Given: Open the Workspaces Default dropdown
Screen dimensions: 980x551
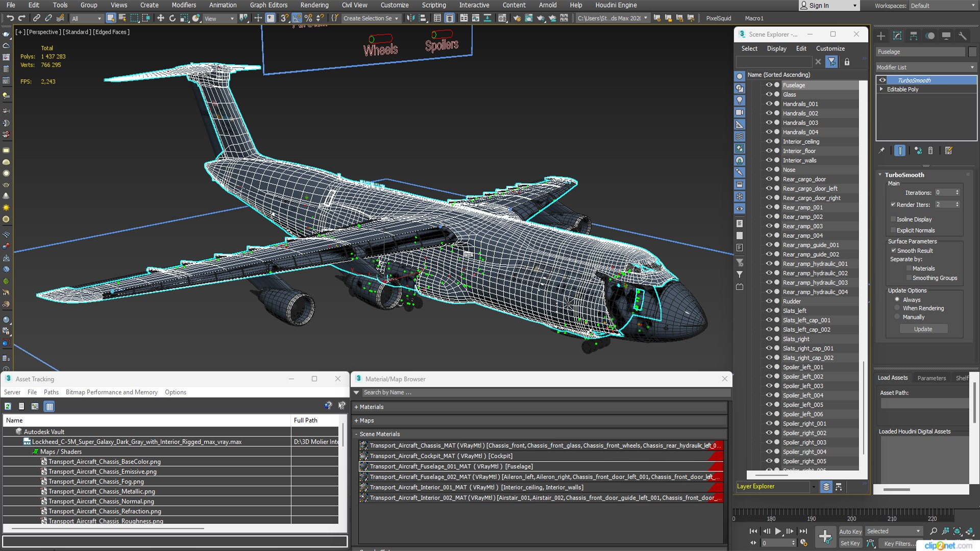Looking at the screenshot, I should coord(943,6).
